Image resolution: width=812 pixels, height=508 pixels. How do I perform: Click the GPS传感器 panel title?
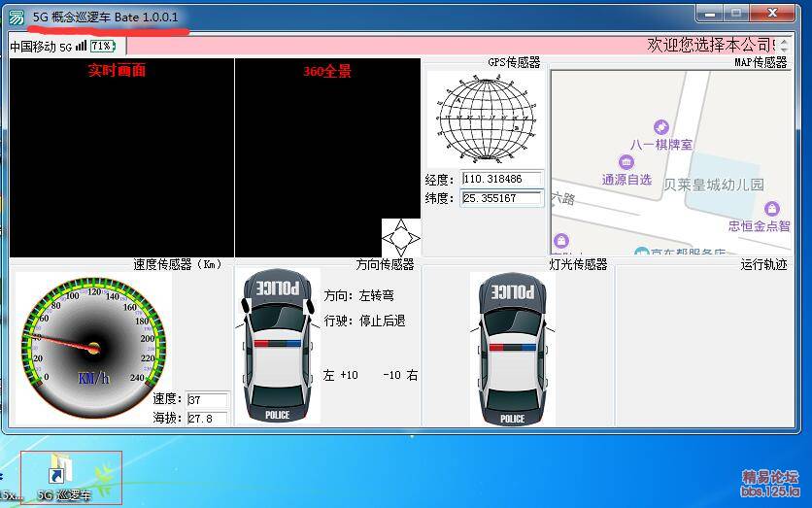514,63
